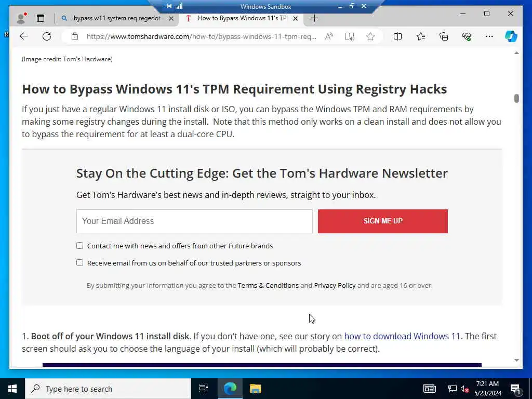Go back to the previous page

pos(24,36)
